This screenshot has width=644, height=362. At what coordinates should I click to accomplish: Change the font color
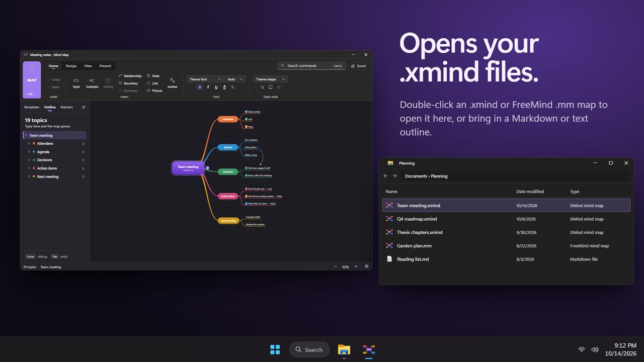coord(224,87)
